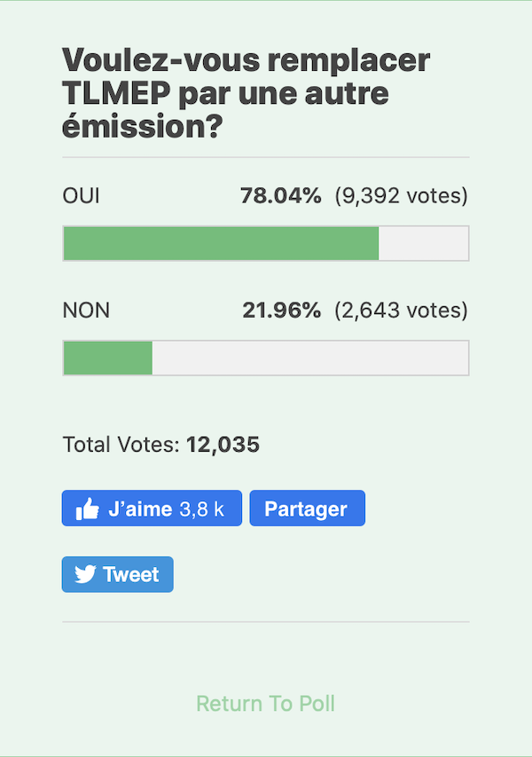Click the (2,643 votes) count

click(x=401, y=311)
